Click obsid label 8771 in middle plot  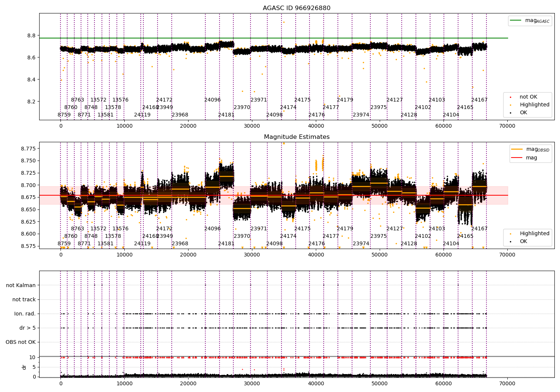click(x=84, y=244)
